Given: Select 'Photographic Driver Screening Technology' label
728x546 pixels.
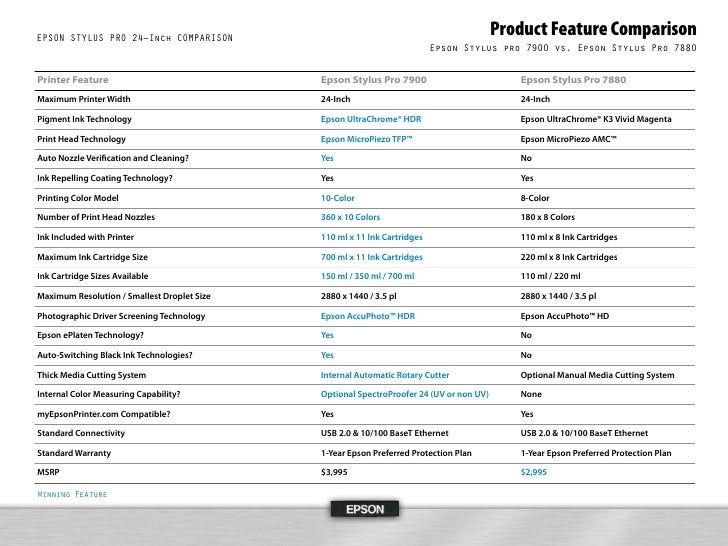Looking at the screenshot, I should pos(121,316).
